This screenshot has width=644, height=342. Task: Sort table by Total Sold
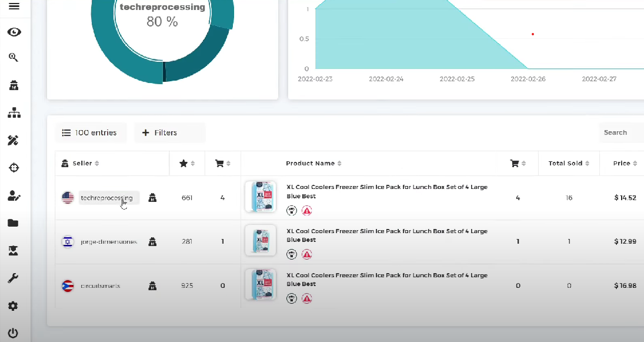pos(569,163)
